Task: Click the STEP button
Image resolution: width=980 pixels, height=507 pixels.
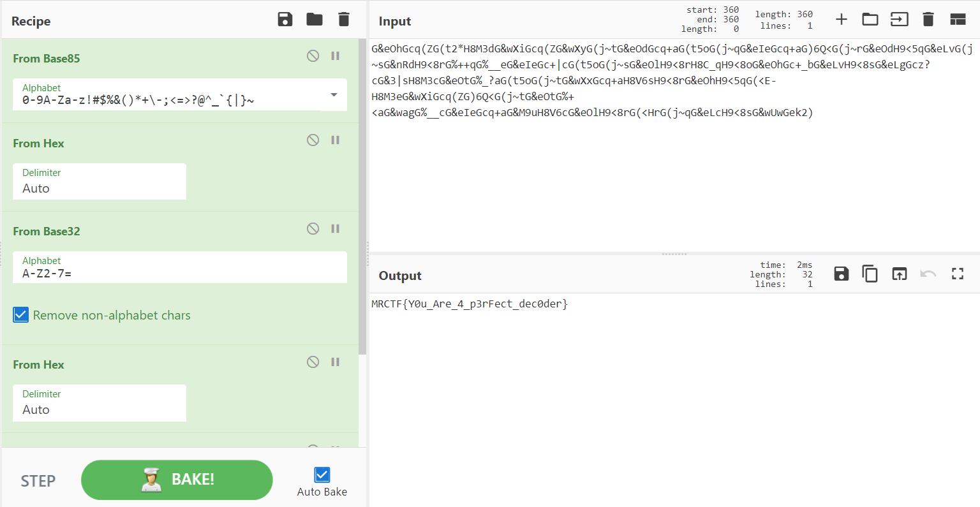Action: (x=38, y=481)
